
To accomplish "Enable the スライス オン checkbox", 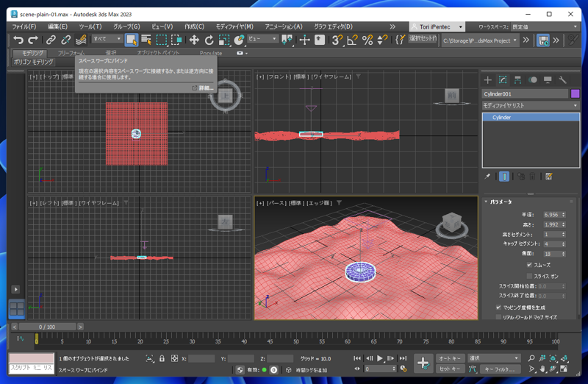I will [529, 277].
